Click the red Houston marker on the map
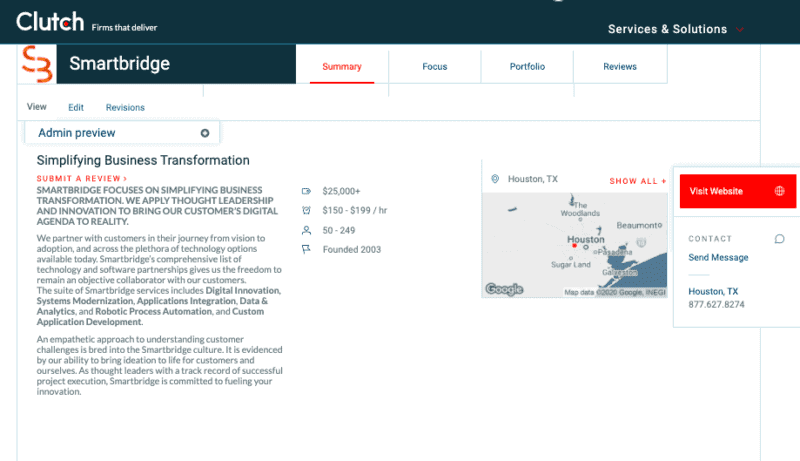Screen dimensions: 800x461 tap(574, 246)
